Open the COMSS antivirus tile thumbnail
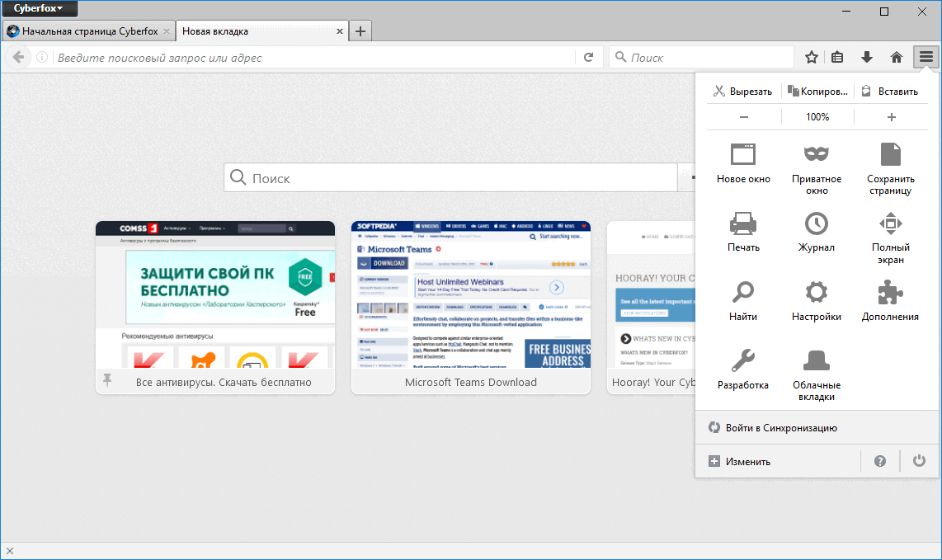 [x=215, y=294]
